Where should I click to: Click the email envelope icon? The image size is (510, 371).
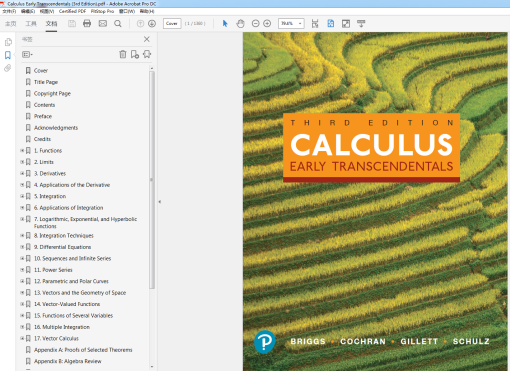(x=103, y=24)
